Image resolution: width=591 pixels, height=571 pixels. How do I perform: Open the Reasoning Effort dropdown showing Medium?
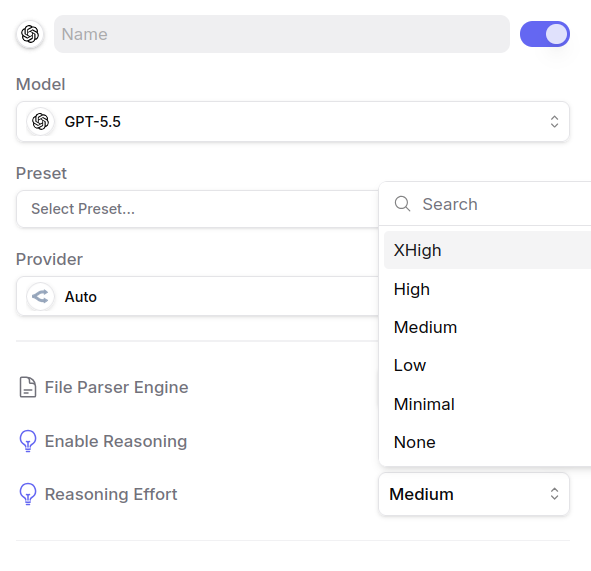(474, 494)
